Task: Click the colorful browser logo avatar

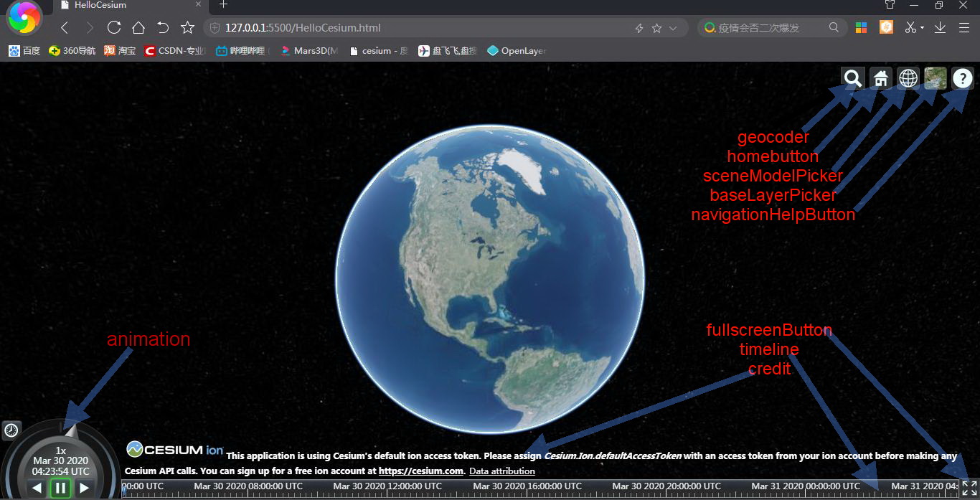Action: click(x=24, y=16)
